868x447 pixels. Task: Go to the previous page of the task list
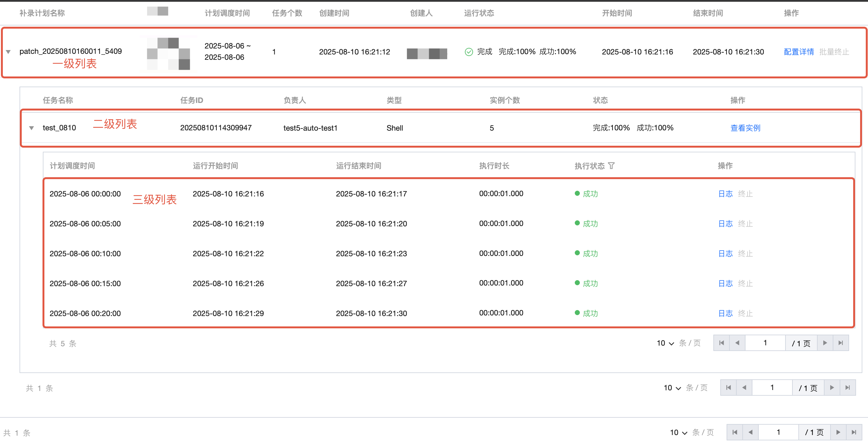coord(744,388)
